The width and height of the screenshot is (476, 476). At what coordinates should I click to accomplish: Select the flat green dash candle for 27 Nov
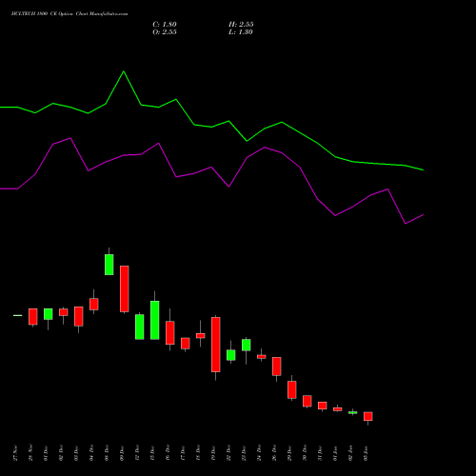(18, 315)
